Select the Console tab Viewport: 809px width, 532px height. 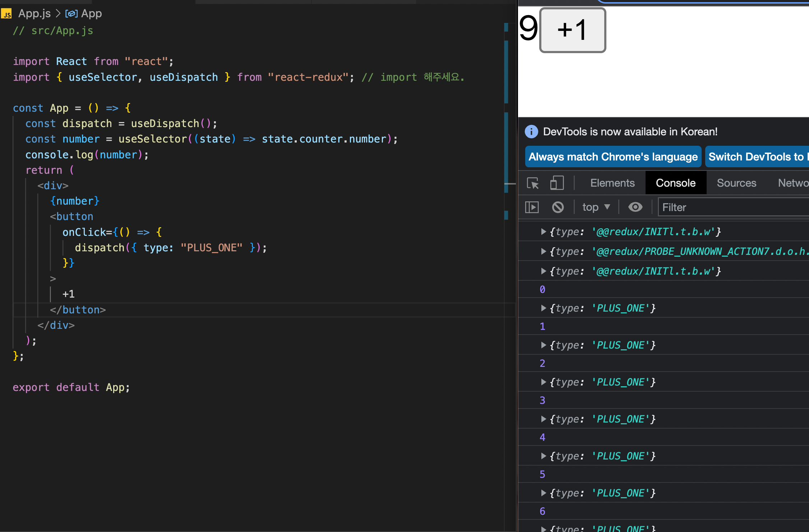[x=675, y=183]
